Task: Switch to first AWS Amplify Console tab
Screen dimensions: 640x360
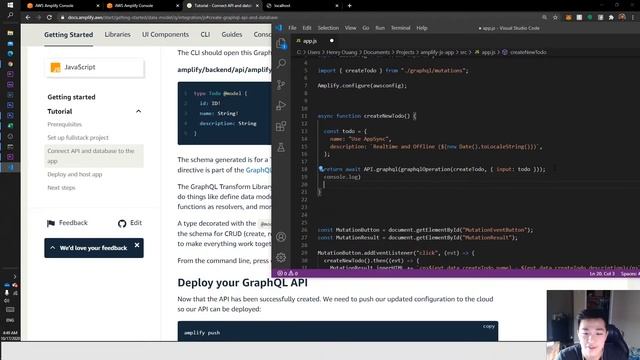Action: point(63,6)
